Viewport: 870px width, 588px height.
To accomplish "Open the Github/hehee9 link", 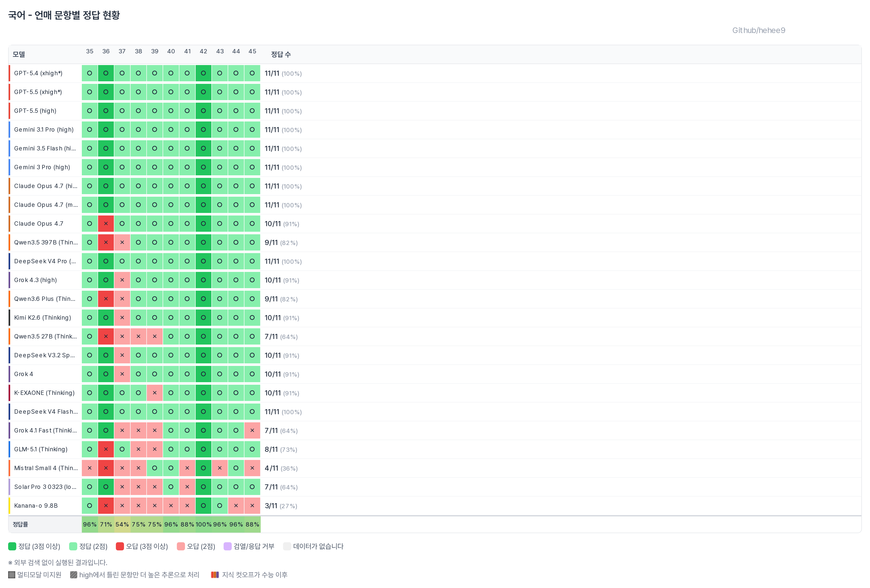I will point(758,30).
